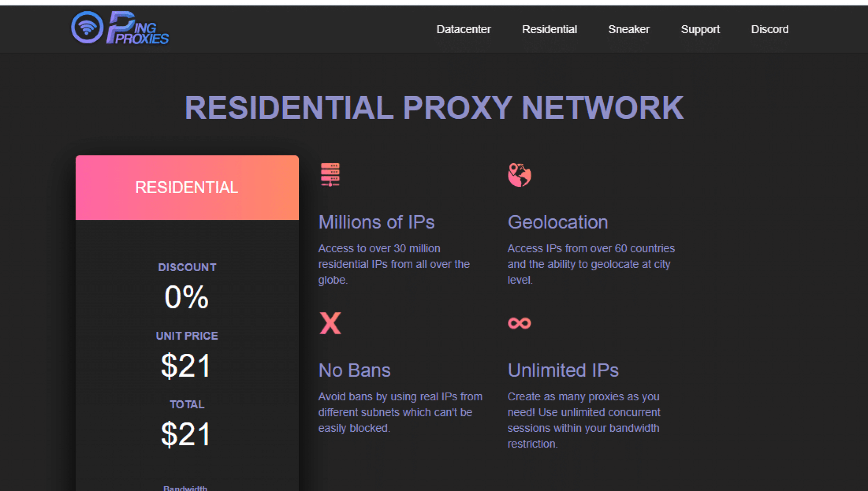The height and width of the screenshot is (491, 868).
Task: Click the Geolocation heading
Action: [558, 222]
